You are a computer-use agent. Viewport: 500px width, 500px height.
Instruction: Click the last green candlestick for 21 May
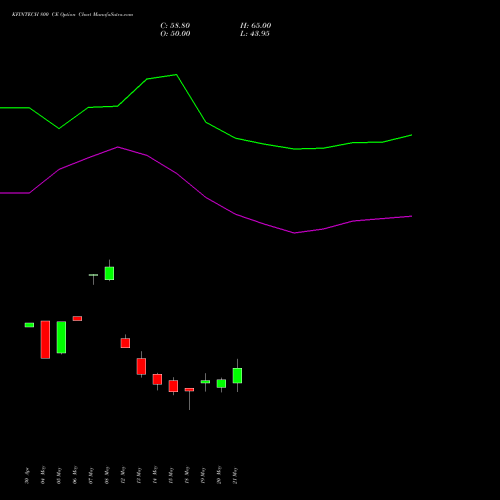pyautogui.click(x=237, y=376)
